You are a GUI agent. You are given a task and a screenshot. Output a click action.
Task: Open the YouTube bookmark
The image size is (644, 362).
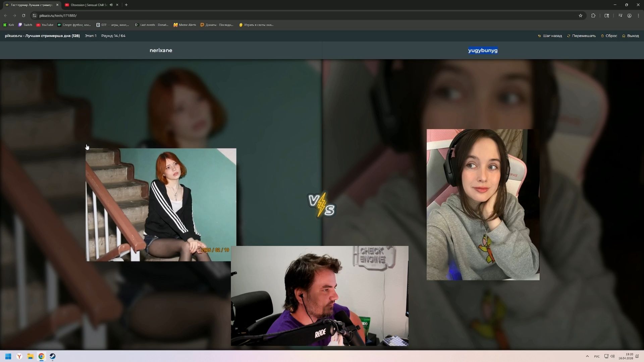coord(45,25)
